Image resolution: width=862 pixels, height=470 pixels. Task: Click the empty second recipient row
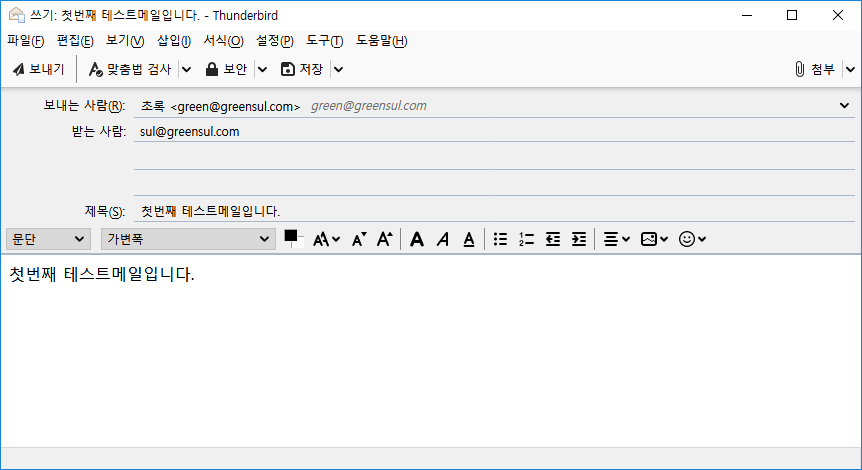pos(494,158)
